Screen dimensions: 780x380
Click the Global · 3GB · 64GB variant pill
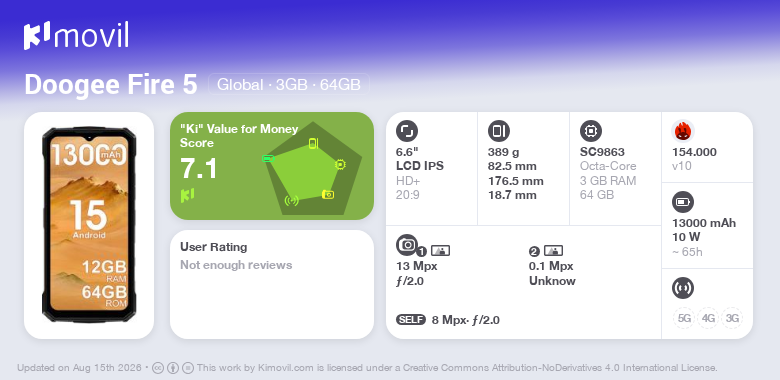tap(289, 85)
